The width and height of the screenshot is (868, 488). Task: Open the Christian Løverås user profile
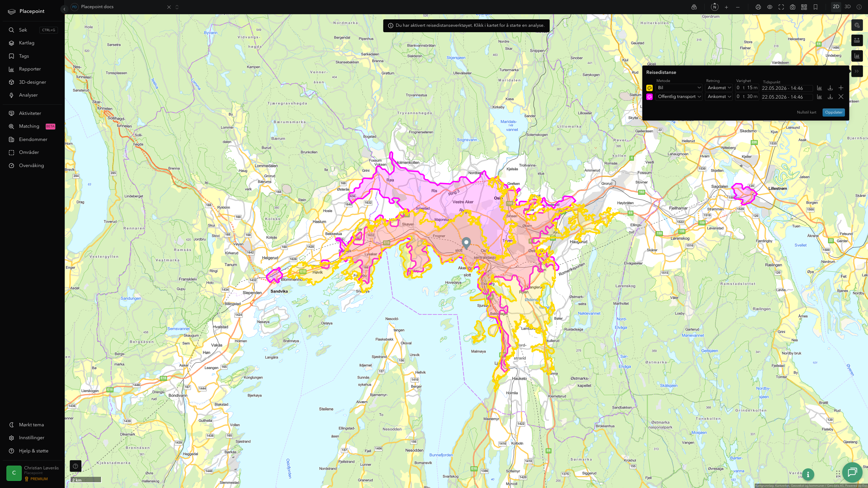point(33,473)
